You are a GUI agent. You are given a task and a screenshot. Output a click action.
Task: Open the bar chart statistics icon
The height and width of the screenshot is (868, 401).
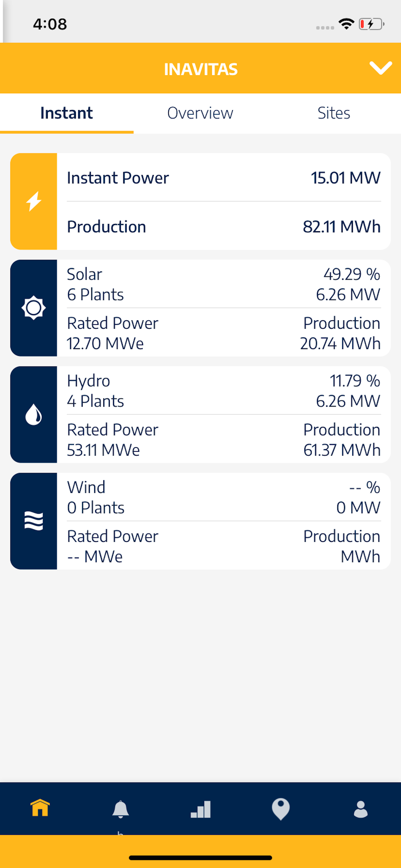tap(200, 809)
